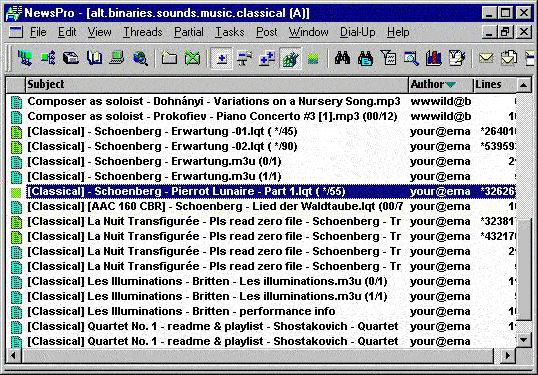This screenshot has height=375, width=538.
Task: Click the plain binoculars search icon
Action: tap(342, 58)
